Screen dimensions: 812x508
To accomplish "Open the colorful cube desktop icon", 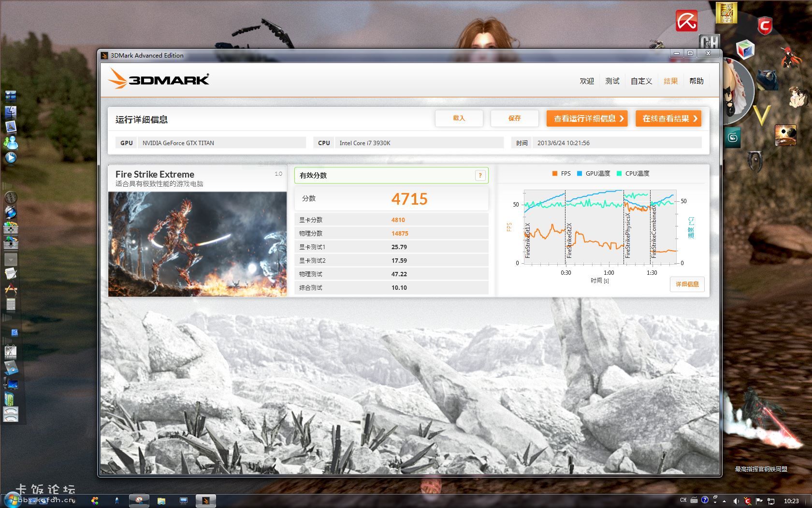I will 745,49.
